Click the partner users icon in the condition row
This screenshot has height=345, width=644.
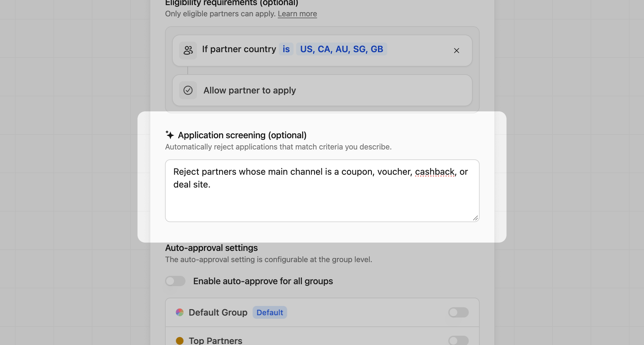pyautogui.click(x=188, y=50)
